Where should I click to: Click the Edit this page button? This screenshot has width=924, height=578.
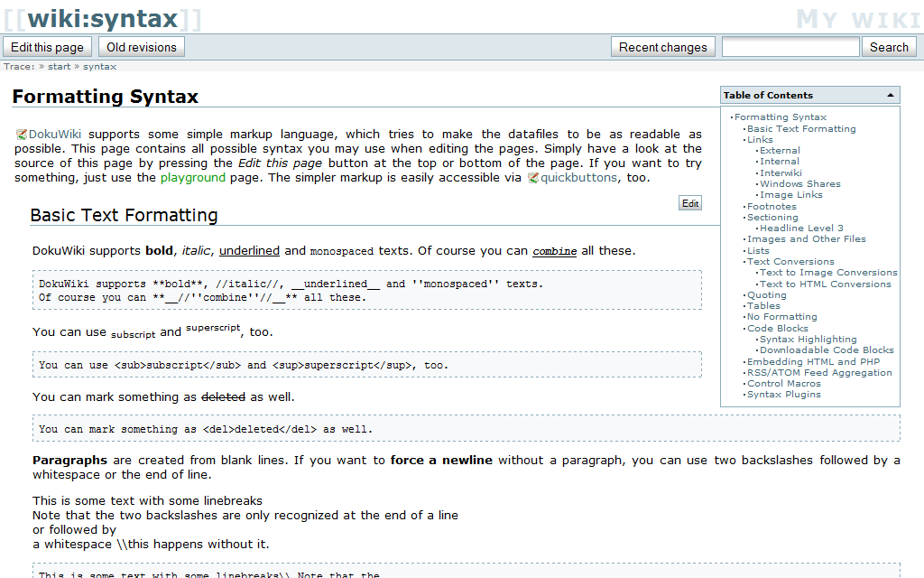47,47
